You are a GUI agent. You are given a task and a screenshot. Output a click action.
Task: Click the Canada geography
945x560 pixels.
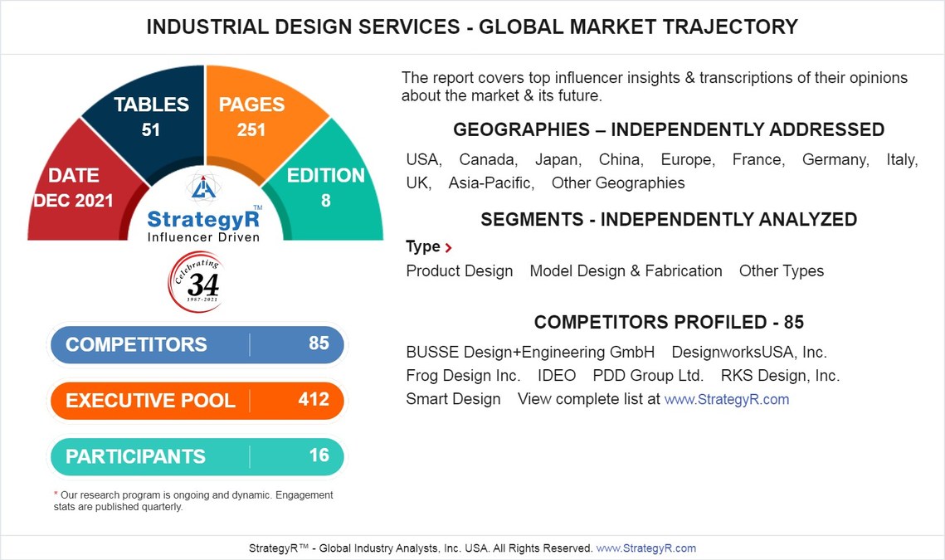(488, 160)
